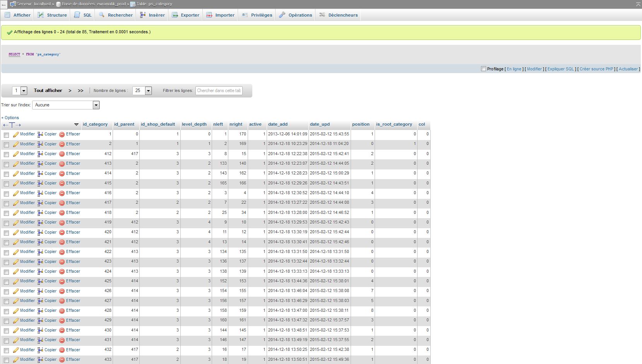This screenshot has height=364, width=642.
Task: Check the row with id_category 413
Action: (6, 164)
